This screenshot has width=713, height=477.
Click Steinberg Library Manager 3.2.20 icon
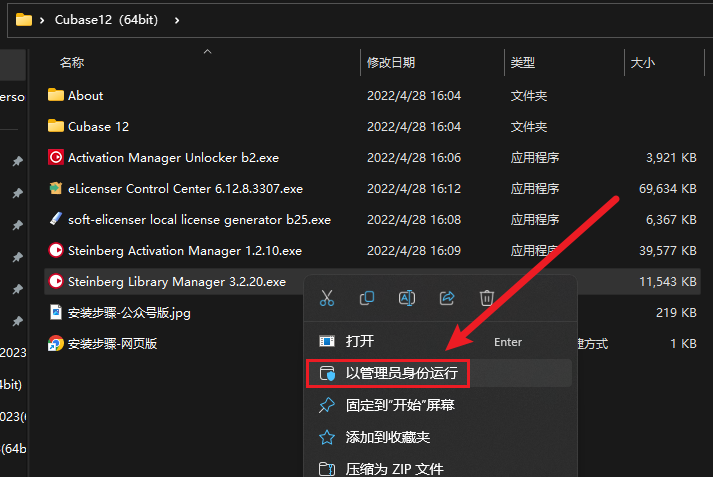pos(55,281)
